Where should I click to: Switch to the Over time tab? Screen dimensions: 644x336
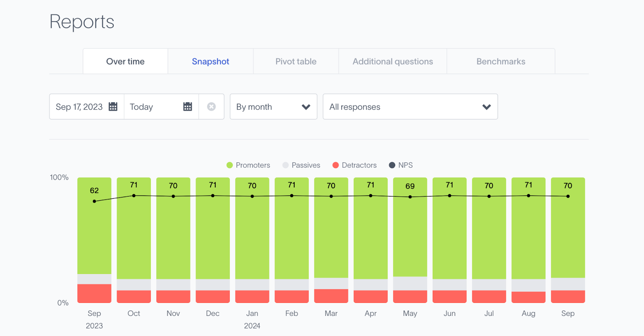click(125, 61)
